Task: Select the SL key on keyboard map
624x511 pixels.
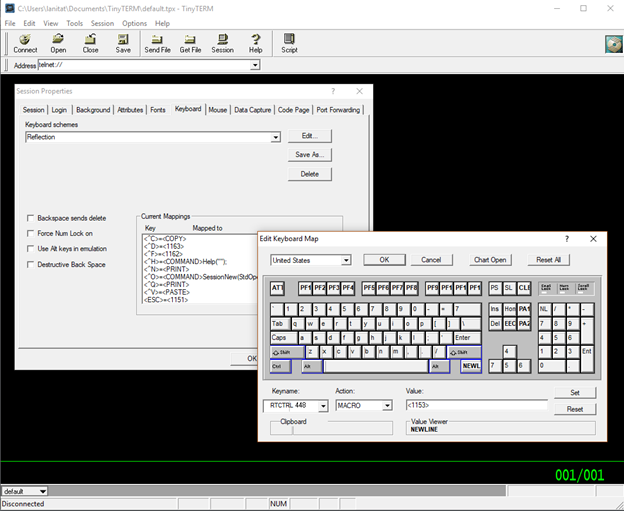Action: tap(509, 288)
